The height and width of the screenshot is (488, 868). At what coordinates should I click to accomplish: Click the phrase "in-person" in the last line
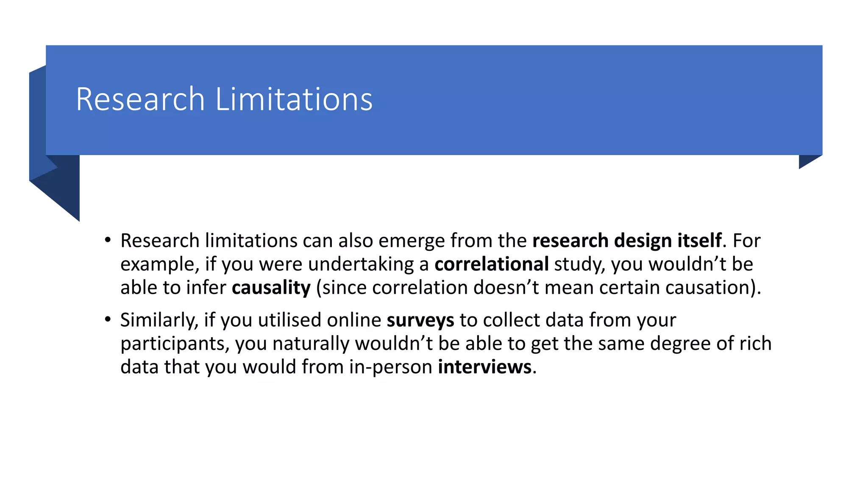(390, 367)
